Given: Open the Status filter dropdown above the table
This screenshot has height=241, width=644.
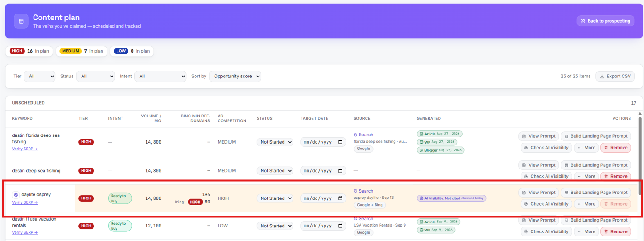Looking at the screenshot, I should tap(95, 76).
